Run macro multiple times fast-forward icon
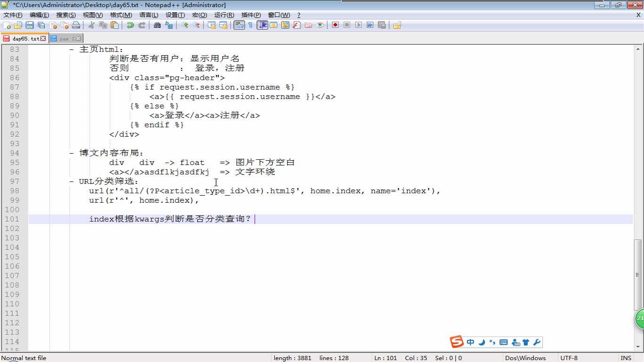 point(370,25)
